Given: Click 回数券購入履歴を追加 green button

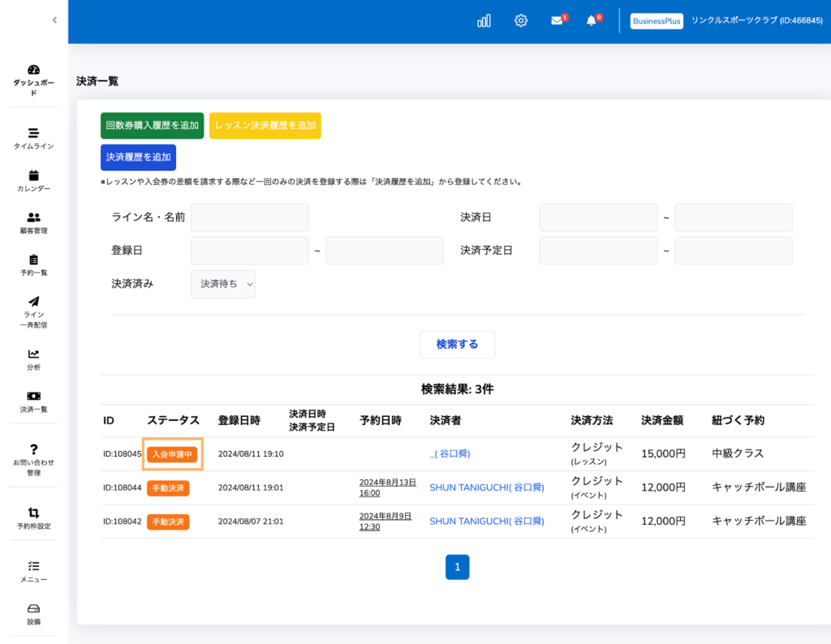Looking at the screenshot, I should (152, 126).
